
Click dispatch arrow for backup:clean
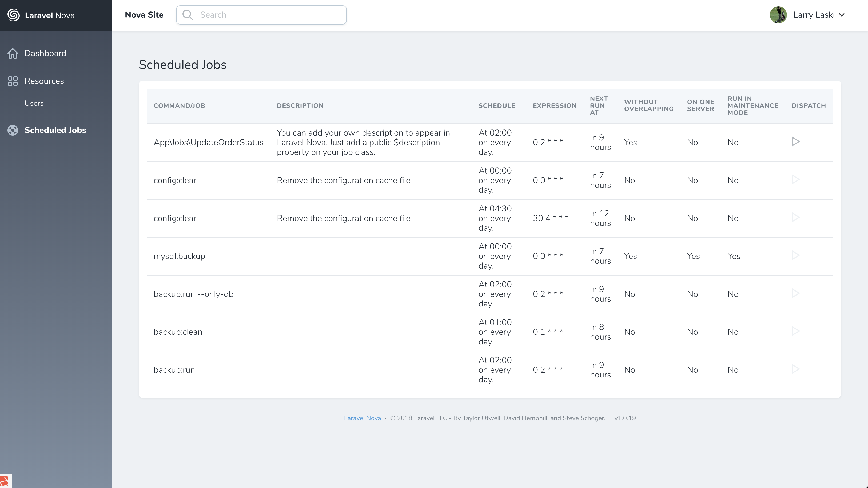pyautogui.click(x=795, y=331)
